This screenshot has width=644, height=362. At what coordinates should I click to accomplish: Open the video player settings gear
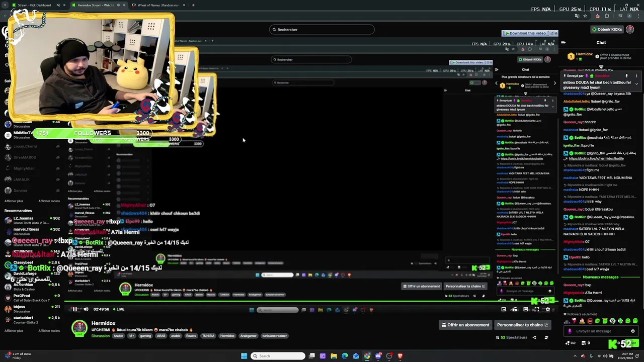[548, 309]
